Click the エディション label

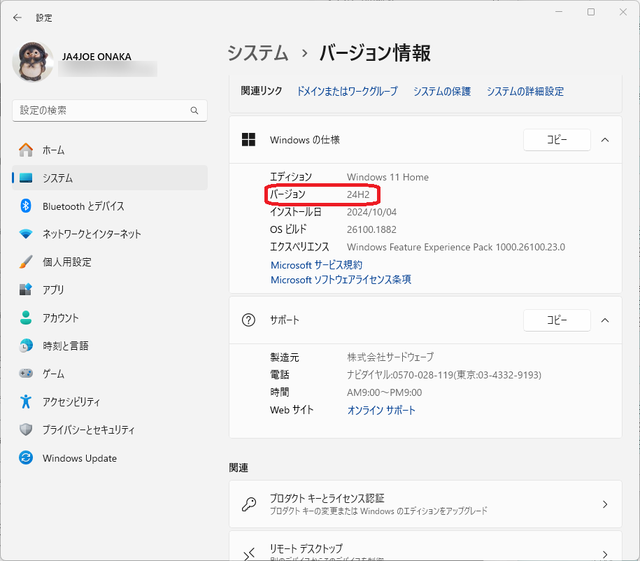tap(291, 177)
